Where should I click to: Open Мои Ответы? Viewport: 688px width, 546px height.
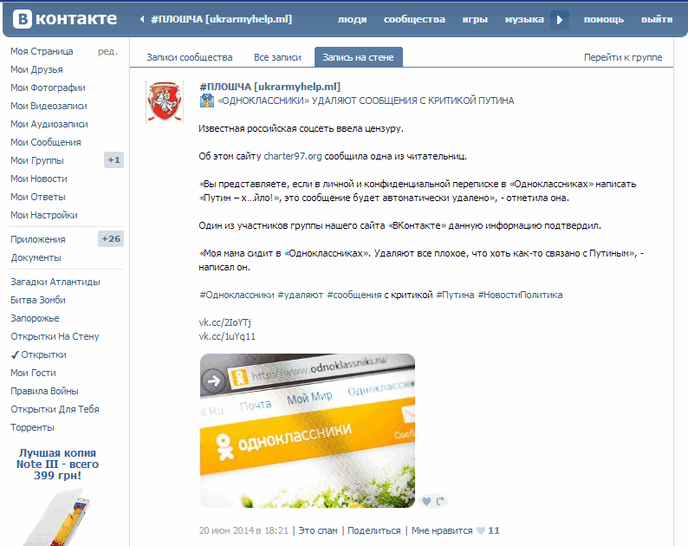click(38, 197)
